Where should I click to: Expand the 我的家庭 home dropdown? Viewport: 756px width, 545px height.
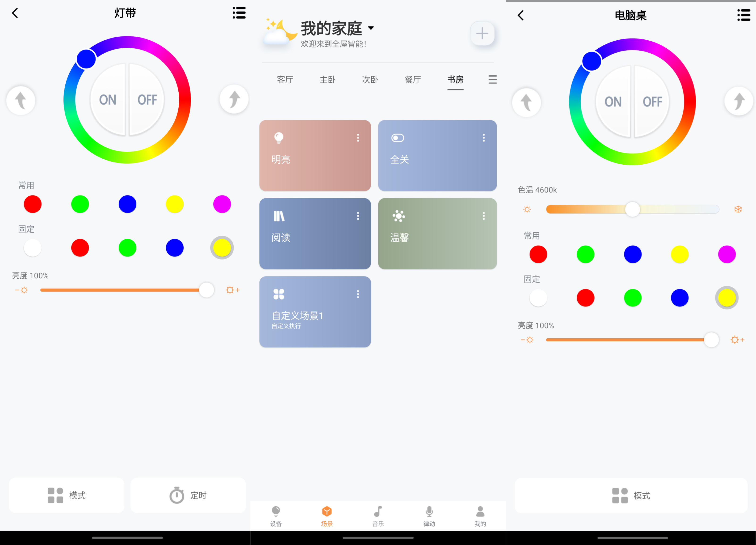[371, 28]
